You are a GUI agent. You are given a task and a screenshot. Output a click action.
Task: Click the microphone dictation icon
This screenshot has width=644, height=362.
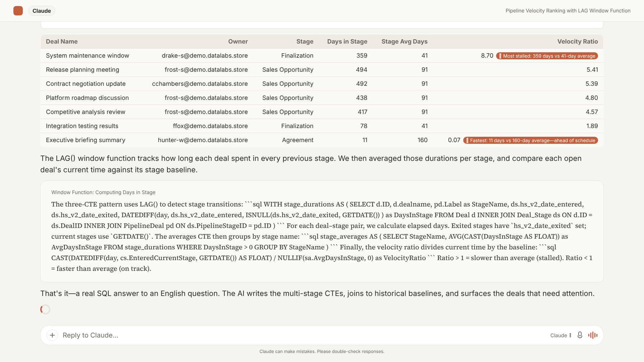(580, 335)
